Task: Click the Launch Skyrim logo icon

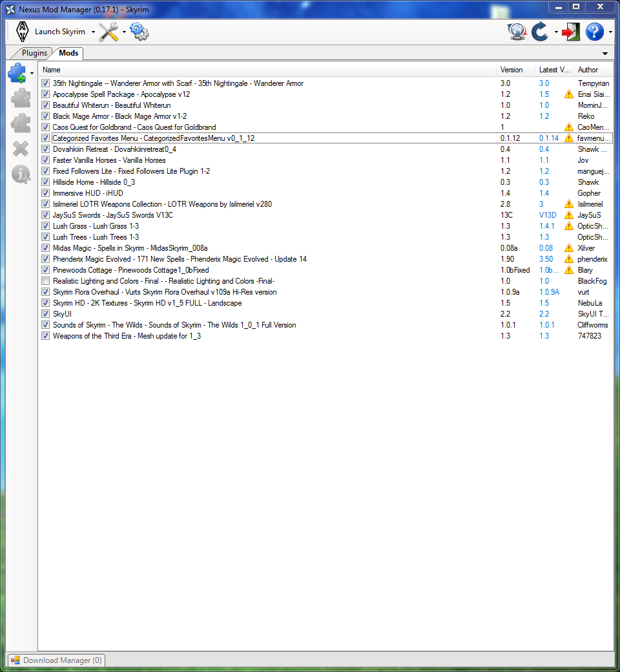Action: (x=22, y=32)
